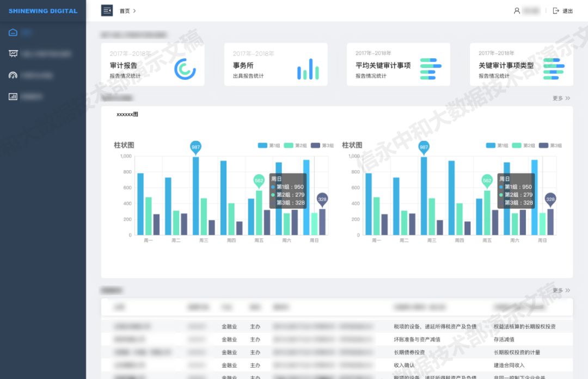This screenshot has width=588, height=379.
Task: Click the 长期股权投资的计量 table cell
Action: point(517,352)
